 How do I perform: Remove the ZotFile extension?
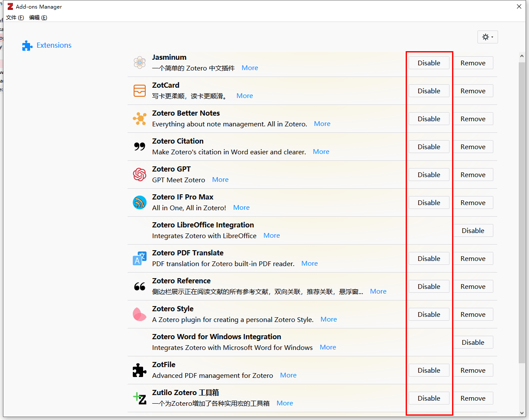tap(473, 370)
